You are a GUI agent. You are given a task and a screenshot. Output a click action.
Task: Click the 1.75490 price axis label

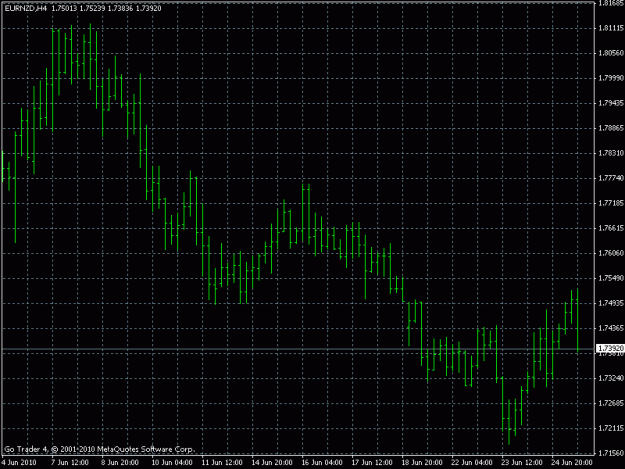point(611,278)
